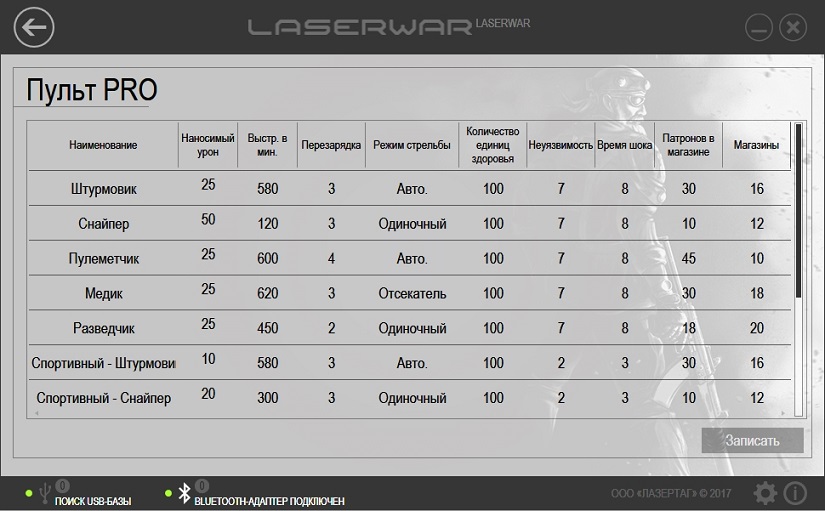Select the Спортивный - Снайпер preset name
Screen dimensions: 825x511
104,398
